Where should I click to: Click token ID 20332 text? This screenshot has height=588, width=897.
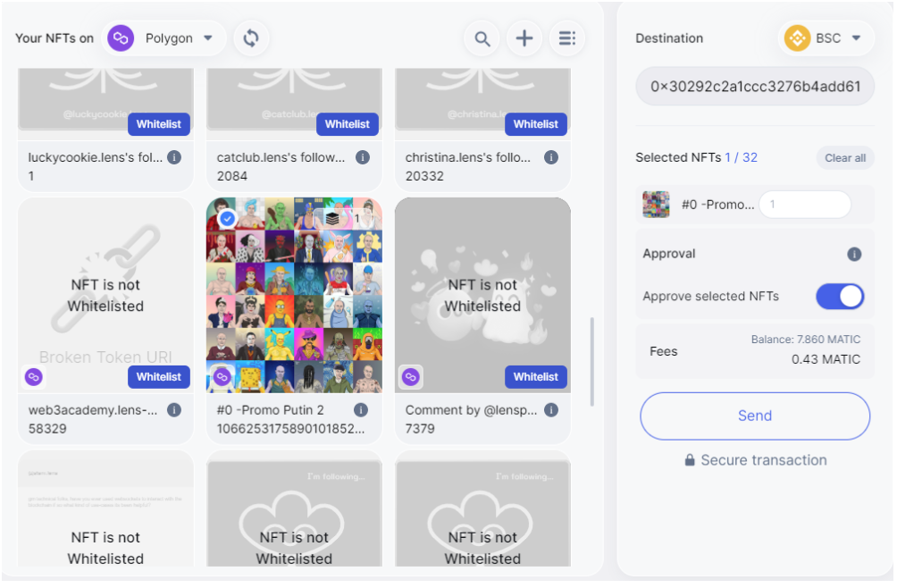424,176
